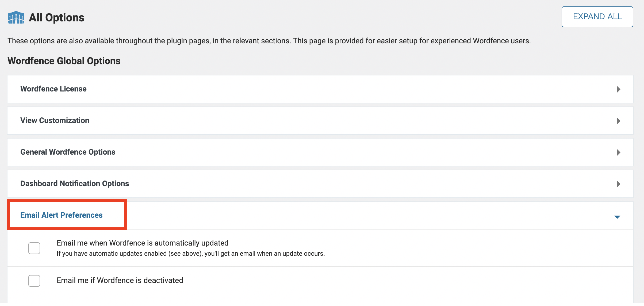The image size is (644, 306).
Task: Expand General Wordfence Options arrow
Action: [618, 152]
